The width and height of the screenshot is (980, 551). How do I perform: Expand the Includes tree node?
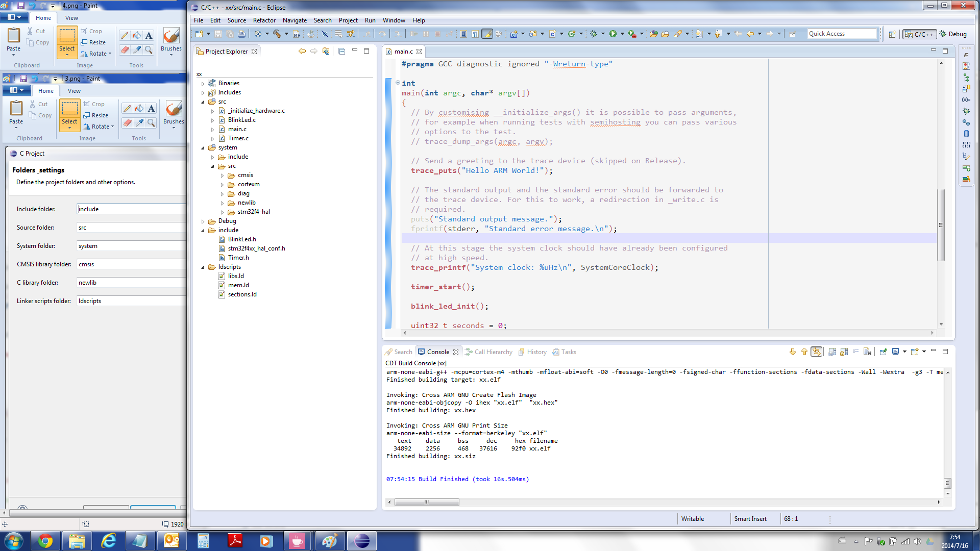[203, 92]
